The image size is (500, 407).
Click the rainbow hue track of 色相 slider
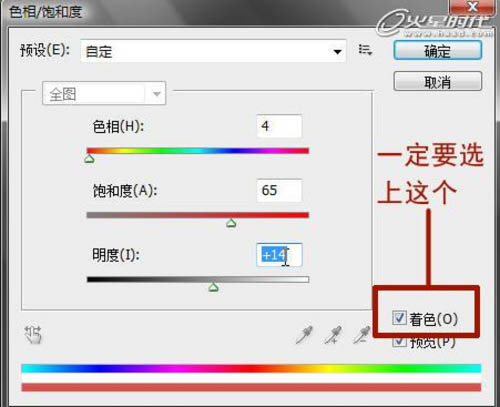tap(198, 151)
